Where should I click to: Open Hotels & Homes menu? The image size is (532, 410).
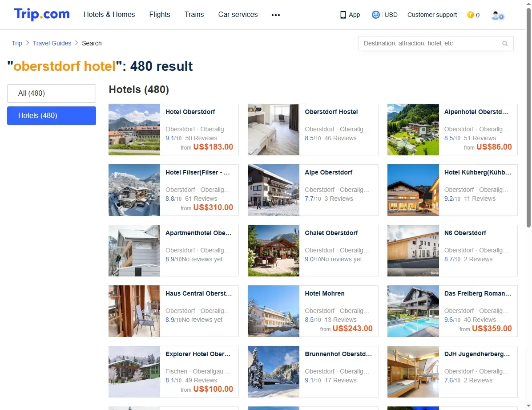[109, 14]
